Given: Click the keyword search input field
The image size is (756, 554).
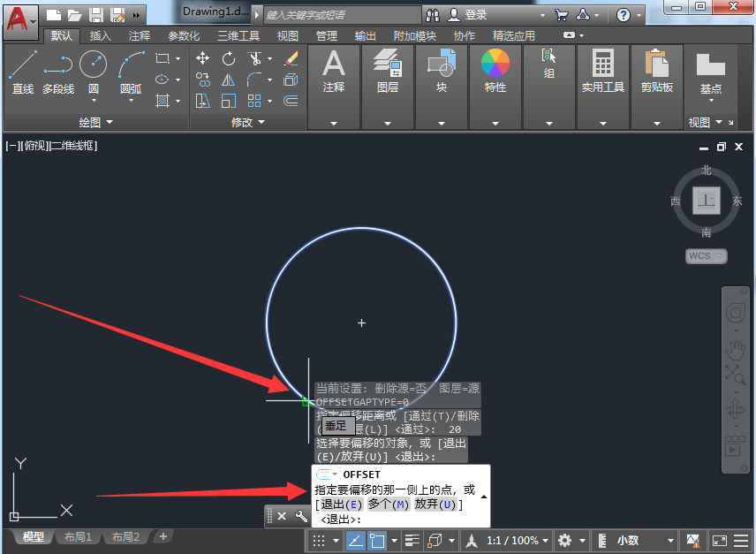Looking at the screenshot, I should tap(343, 15).
